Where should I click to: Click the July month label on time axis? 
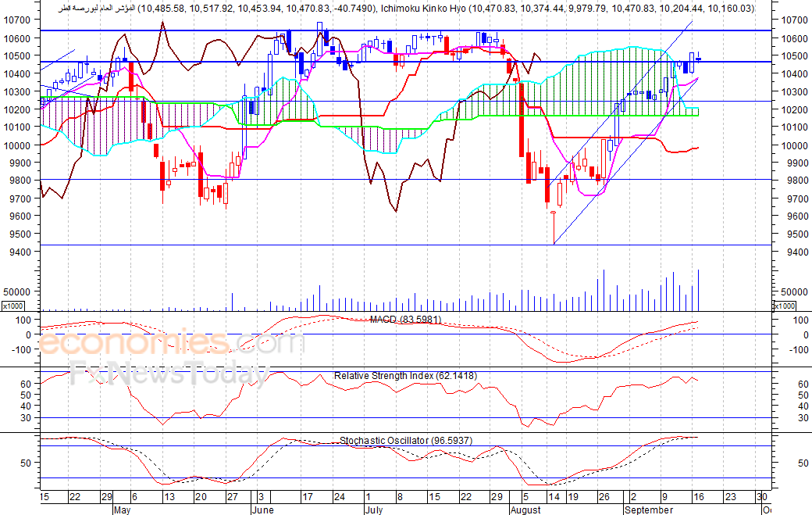tap(374, 510)
